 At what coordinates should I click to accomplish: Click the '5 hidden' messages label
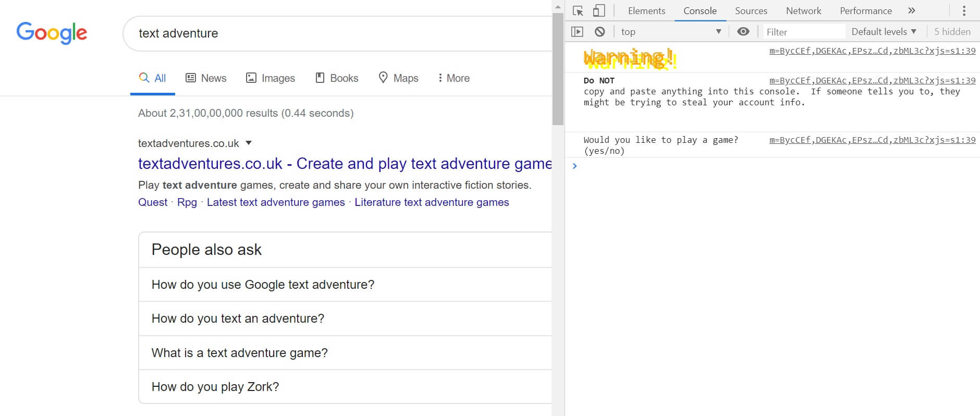[x=952, y=32]
